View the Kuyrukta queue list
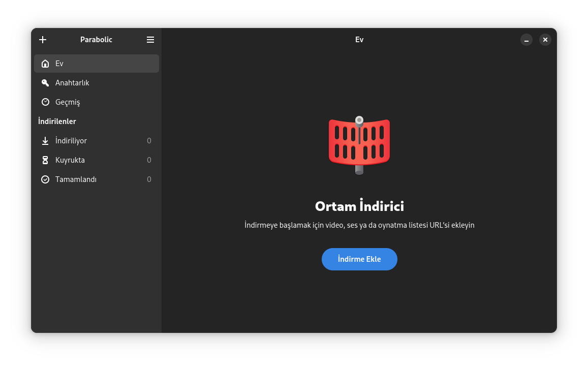The image size is (588, 367). pos(97,160)
